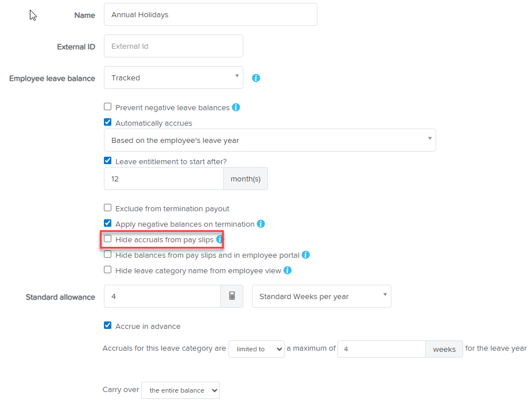Image resolution: width=532 pixels, height=411 pixels.
Task: Click info icon beside Hide balances from pay slips
Action: 306,255
